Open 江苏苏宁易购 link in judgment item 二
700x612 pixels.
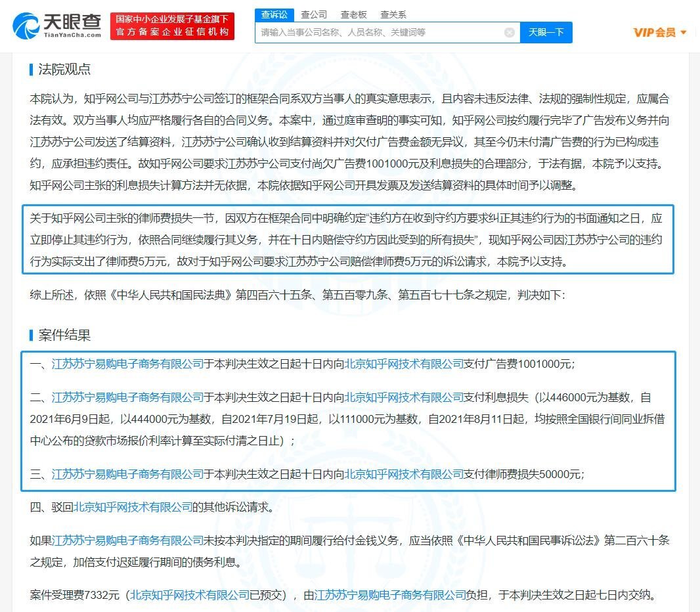[x=127, y=397]
